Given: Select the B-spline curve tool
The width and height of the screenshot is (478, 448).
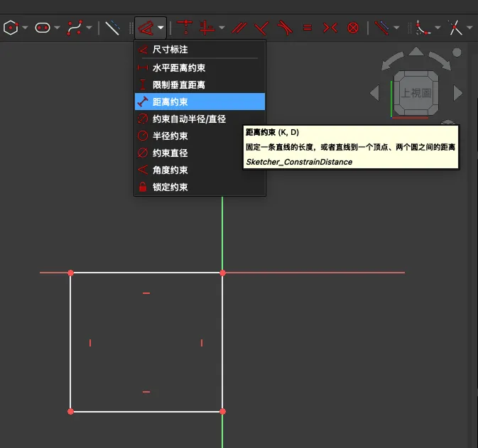Looking at the screenshot, I should (74, 28).
